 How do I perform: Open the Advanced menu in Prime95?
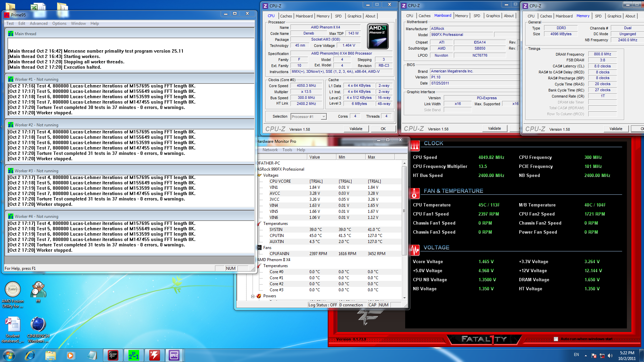pyautogui.click(x=39, y=23)
